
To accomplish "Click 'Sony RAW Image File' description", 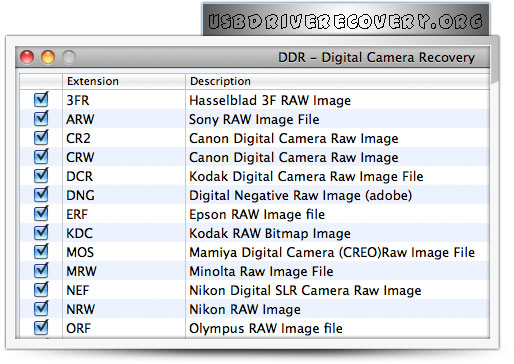I will [254, 119].
